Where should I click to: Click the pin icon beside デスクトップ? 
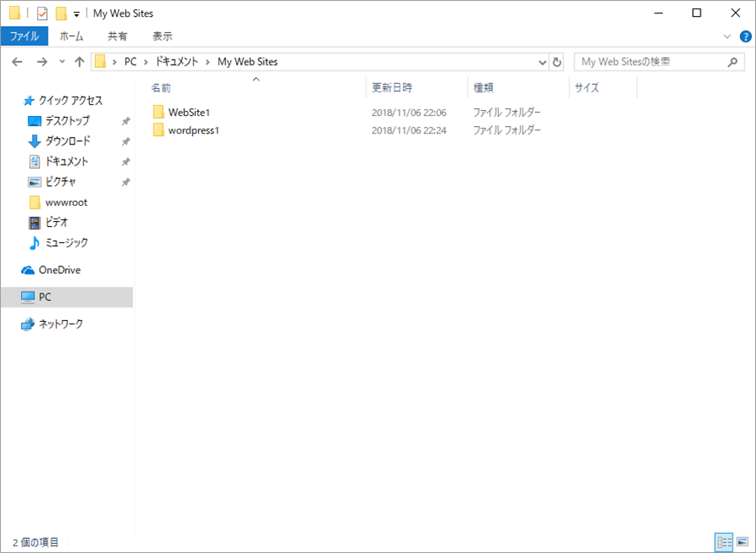click(126, 121)
